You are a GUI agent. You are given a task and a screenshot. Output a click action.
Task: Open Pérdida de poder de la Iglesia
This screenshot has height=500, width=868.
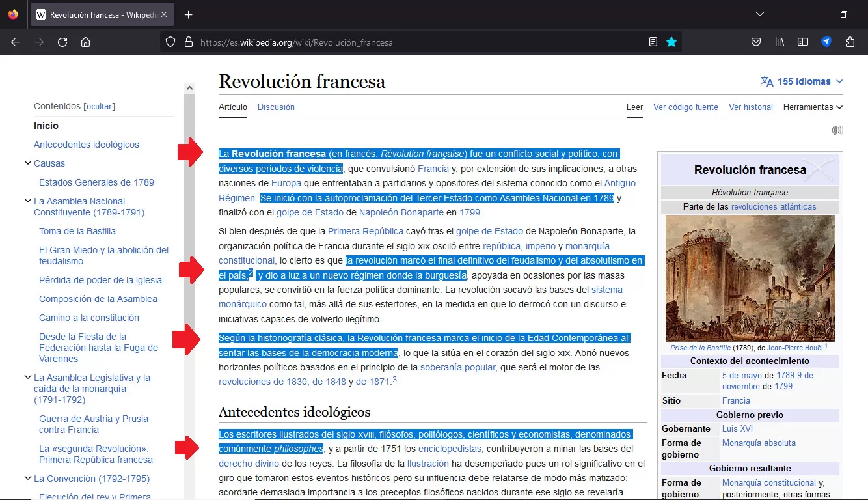point(100,280)
